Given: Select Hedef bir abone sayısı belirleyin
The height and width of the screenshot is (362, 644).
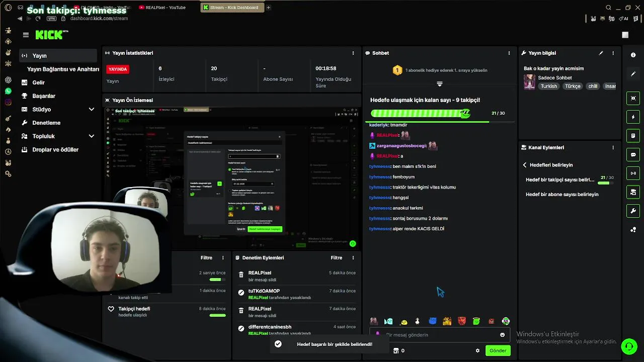Looking at the screenshot, I should coord(562,195).
